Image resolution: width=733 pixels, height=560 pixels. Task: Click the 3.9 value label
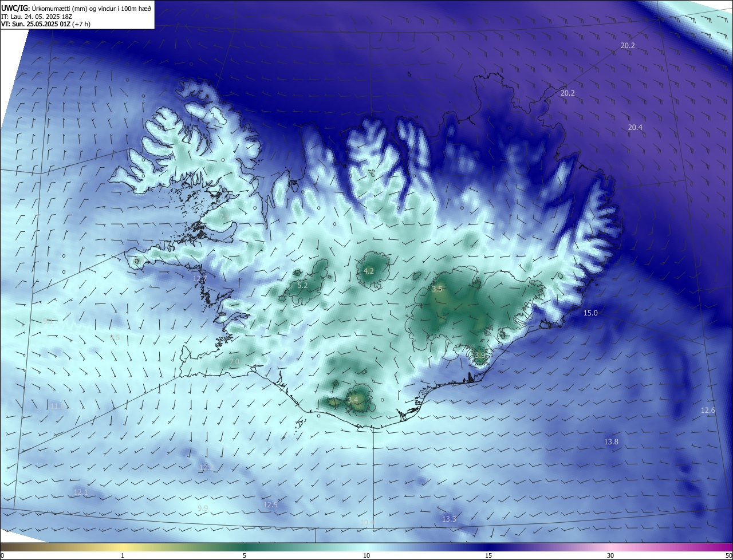pyautogui.click(x=480, y=356)
